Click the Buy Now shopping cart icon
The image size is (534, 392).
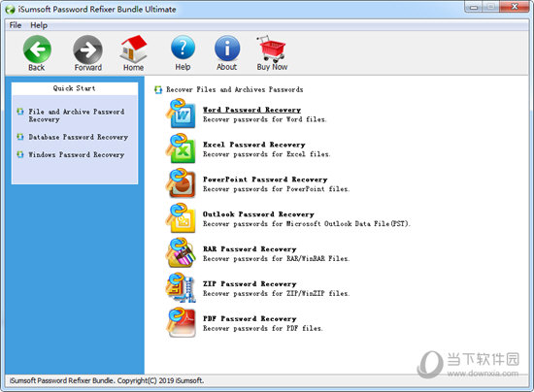pos(272,49)
